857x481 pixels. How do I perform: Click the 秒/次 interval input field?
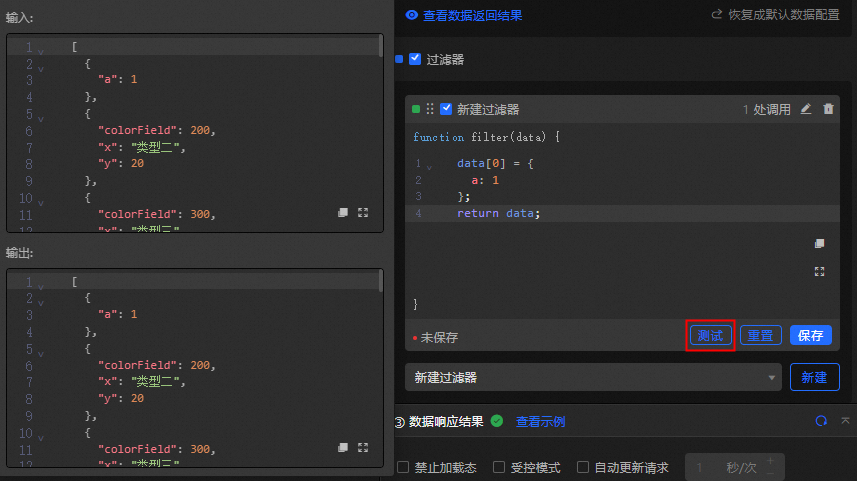point(735,467)
